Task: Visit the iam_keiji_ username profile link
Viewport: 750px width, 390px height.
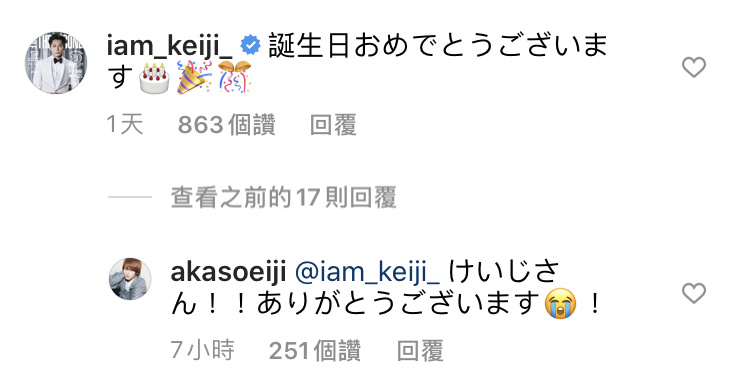Action: tap(170, 46)
